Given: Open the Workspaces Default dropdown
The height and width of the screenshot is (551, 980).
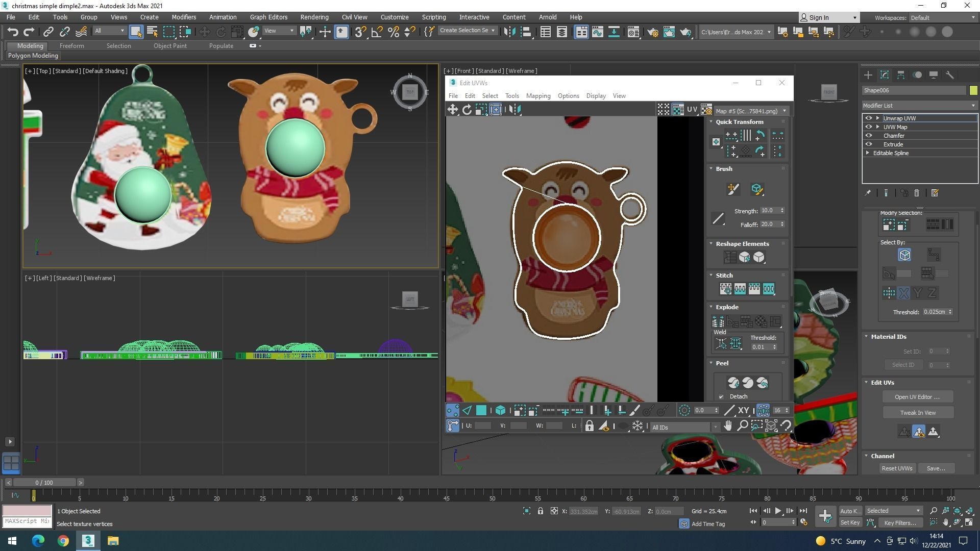Looking at the screenshot, I should [x=943, y=17].
